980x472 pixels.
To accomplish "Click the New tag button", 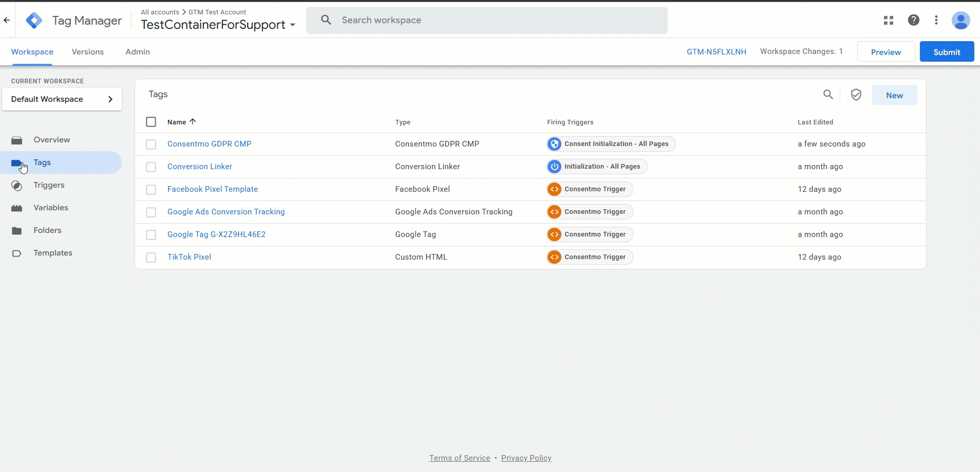I will 894,95.
